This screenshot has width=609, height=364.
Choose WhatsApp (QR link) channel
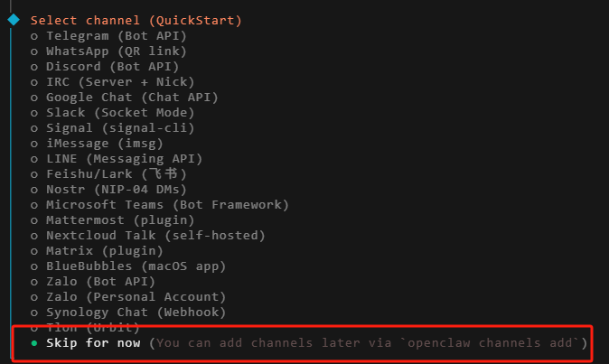click(116, 51)
